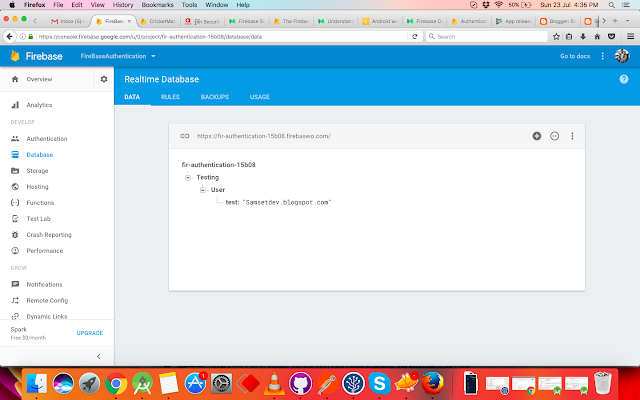The image size is (640, 400).
Task: Click the Firefox URL address bar
Action: (222, 36)
